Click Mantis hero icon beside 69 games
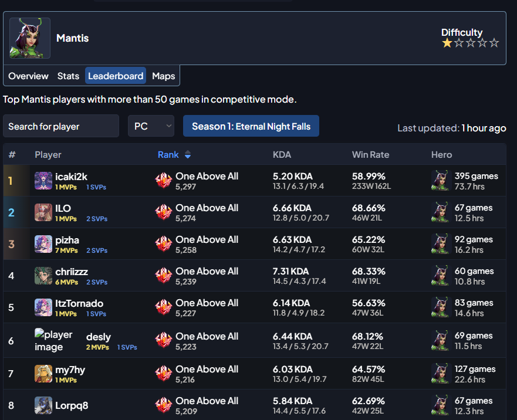 (441, 340)
